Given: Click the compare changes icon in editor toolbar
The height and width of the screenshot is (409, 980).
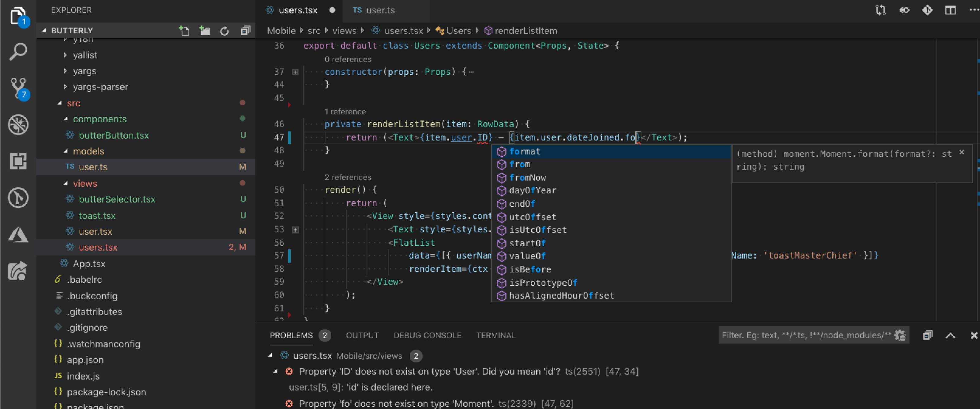Looking at the screenshot, I should (881, 10).
